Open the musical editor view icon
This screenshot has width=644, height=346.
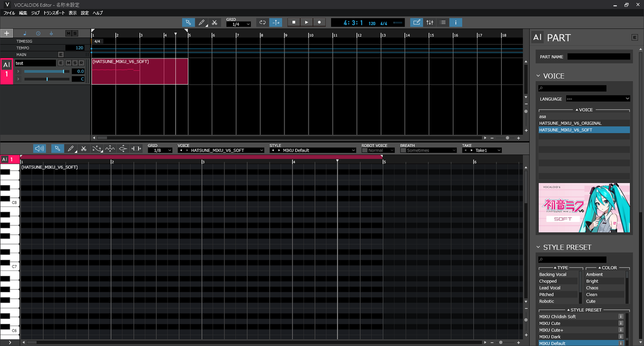pyautogui.click(x=416, y=23)
